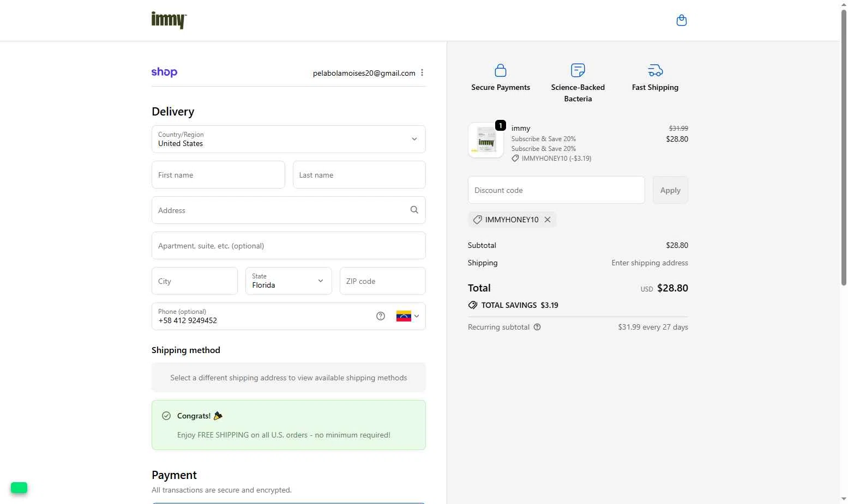Screen dimensions: 848x504
Task: Click the Secure Payments lock icon
Action: click(501, 70)
